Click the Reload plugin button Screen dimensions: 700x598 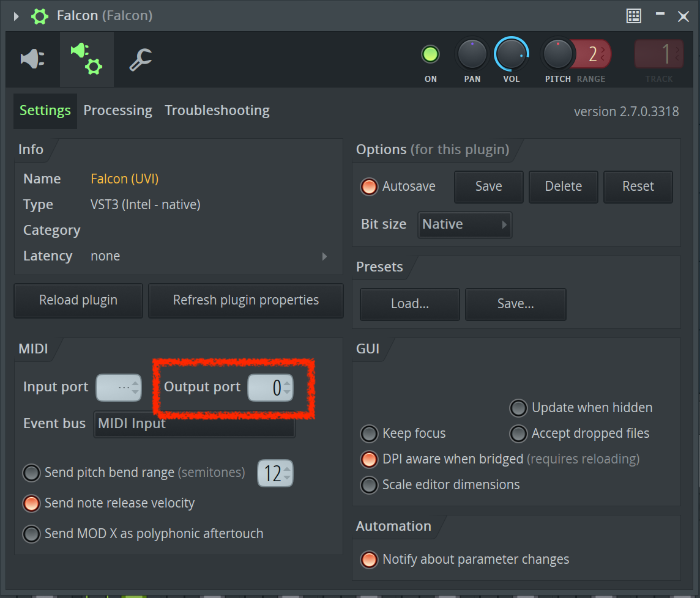tap(78, 300)
